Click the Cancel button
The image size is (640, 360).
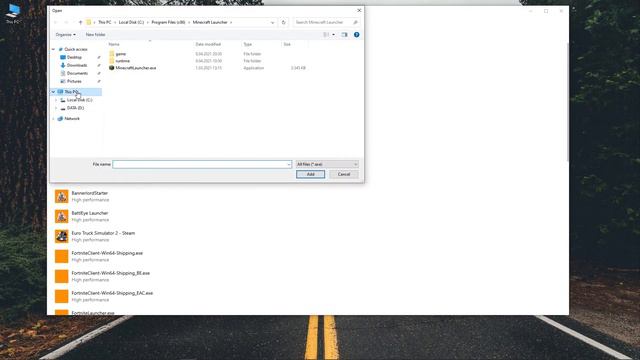pos(344,174)
